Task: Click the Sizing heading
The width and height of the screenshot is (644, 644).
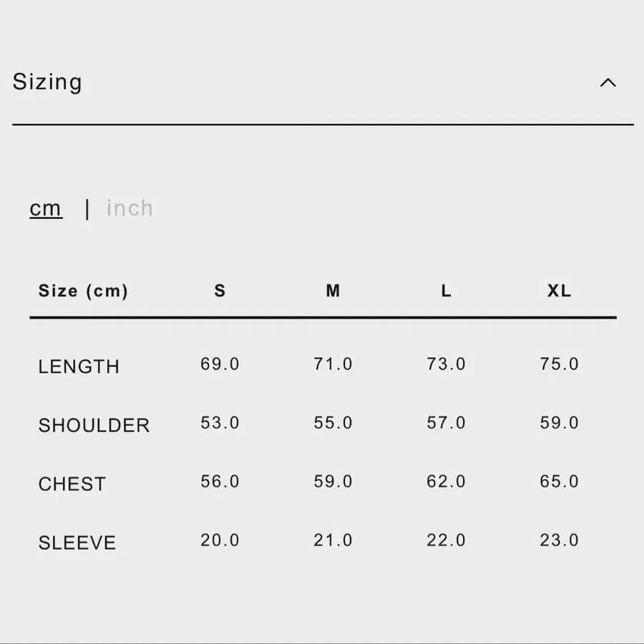Action: point(47,82)
